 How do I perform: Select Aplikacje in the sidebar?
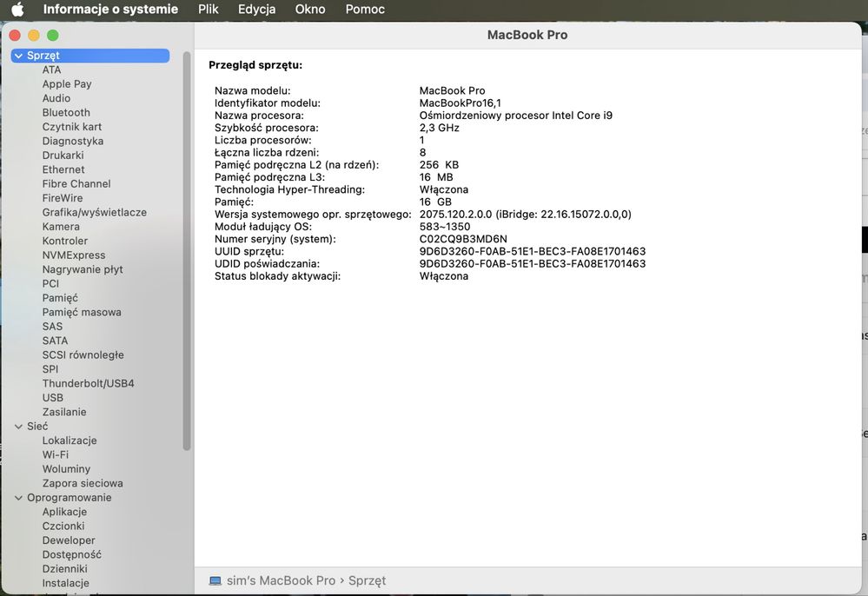coord(64,513)
